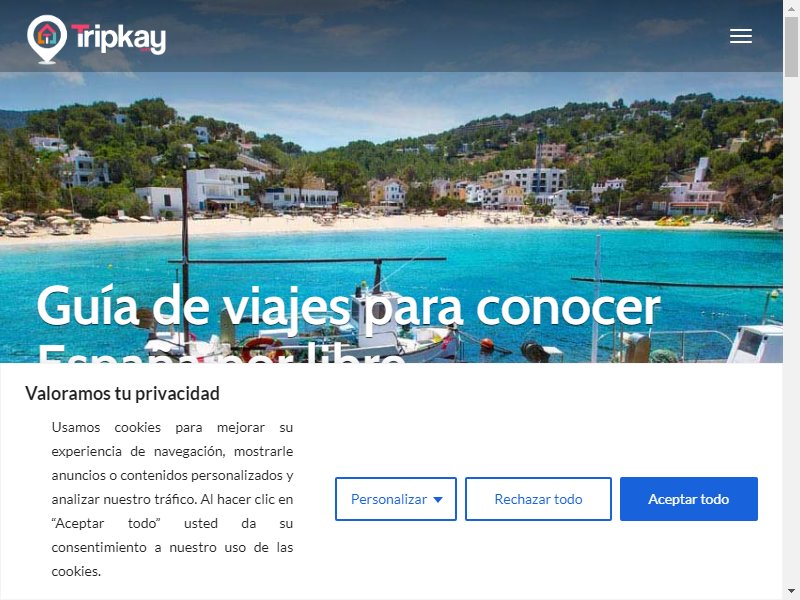Viewport: 800px width, 600px height.
Task: Reject cookies with Rechazar todo
Action: tap(538, 499)
